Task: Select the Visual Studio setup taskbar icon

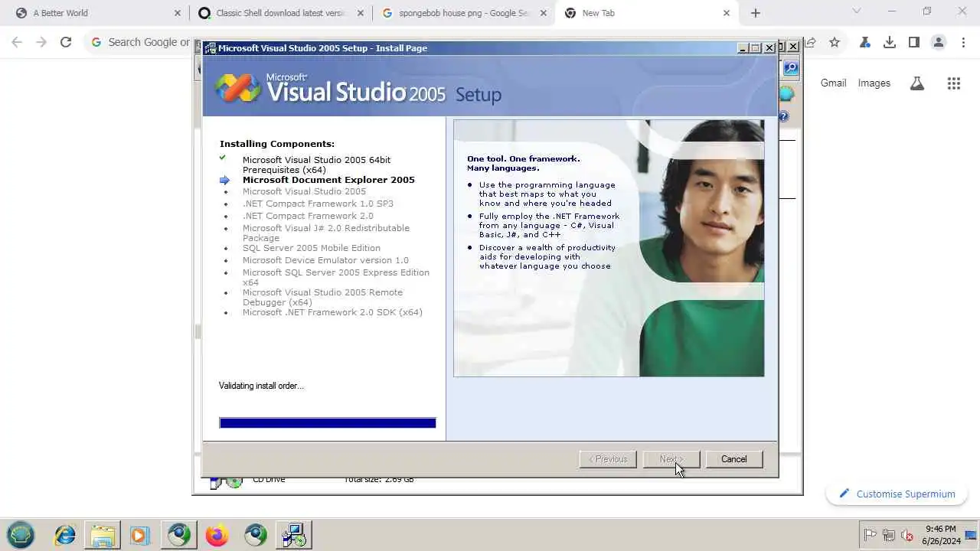Action: pyautogui.click(x=293, y=535)
